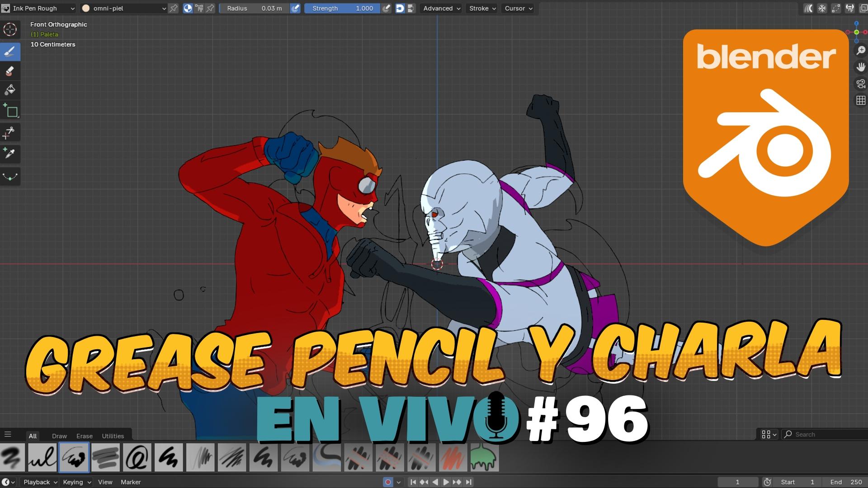This screenshot has width=868, height=488.
Task: Open the Keying dropdown
Action: tap(77, 482)
